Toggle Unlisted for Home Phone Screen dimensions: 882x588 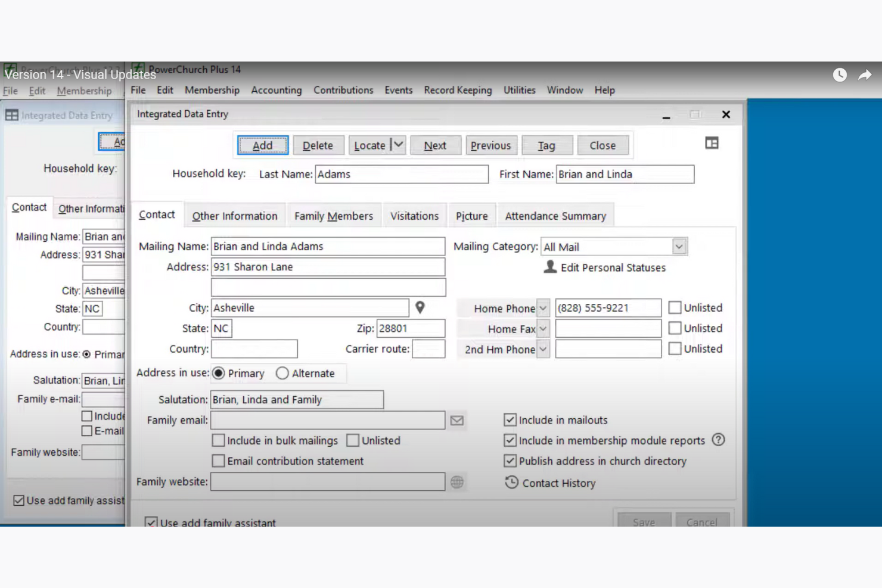[675, 307]
